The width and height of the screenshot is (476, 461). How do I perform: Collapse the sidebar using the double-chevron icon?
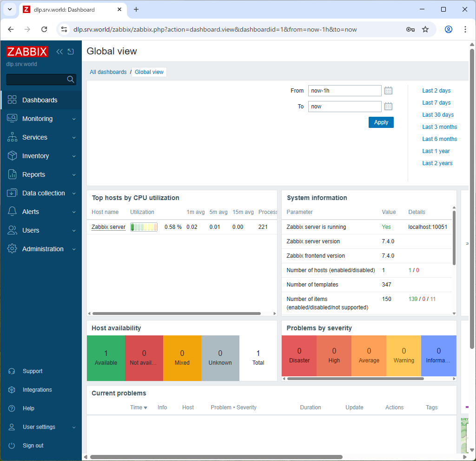point(59,52)
